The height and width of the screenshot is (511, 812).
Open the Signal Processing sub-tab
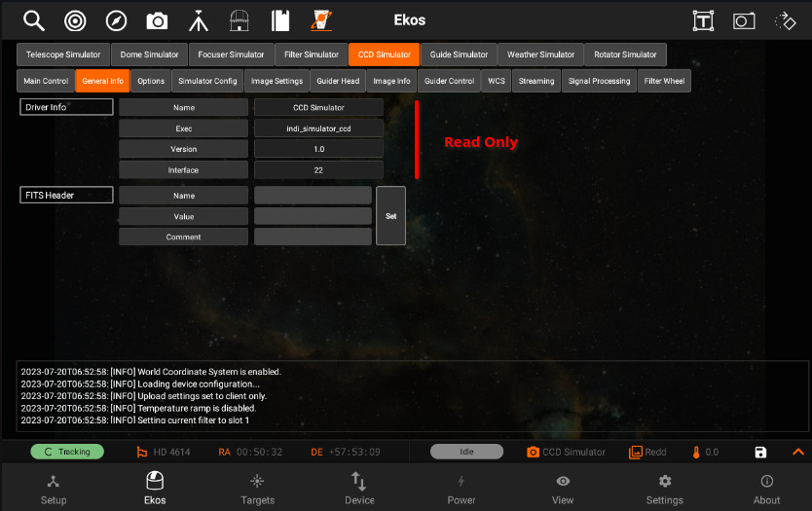coord(599,81)
